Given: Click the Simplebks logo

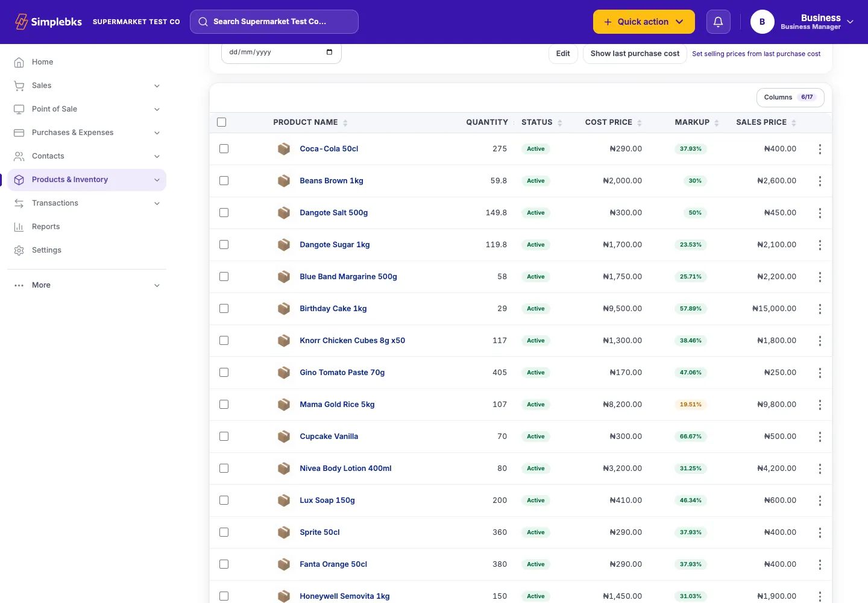Looking at the screenshot, I should 48,22.
